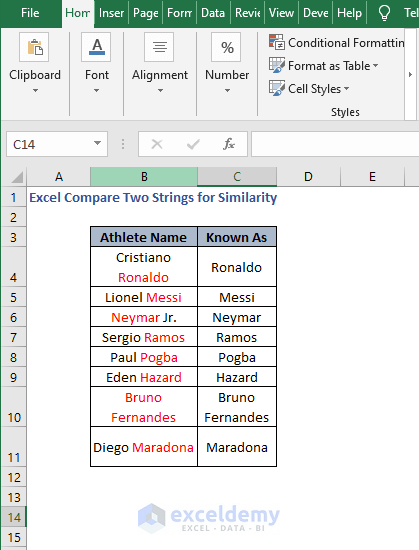This screenshot has width=419, height=550.
Task: Open the Number percent group icon
Action: (x=226, y=47)
